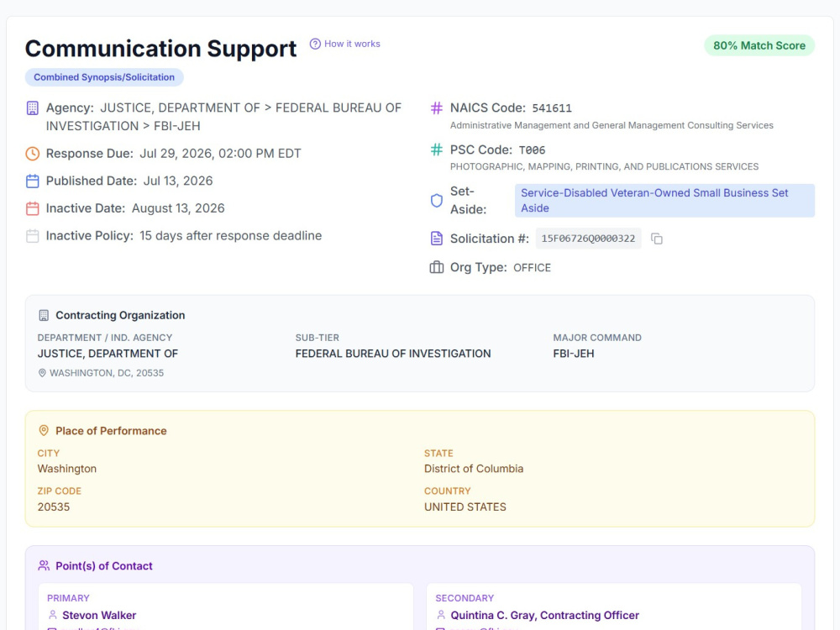Click the question mark help icon

(315, 44)
